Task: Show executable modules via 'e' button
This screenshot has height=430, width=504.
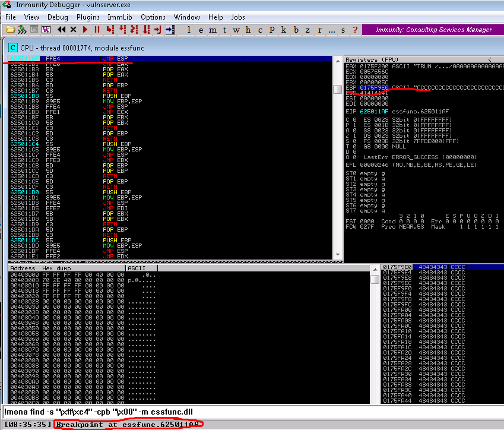Action: (201, 30)
